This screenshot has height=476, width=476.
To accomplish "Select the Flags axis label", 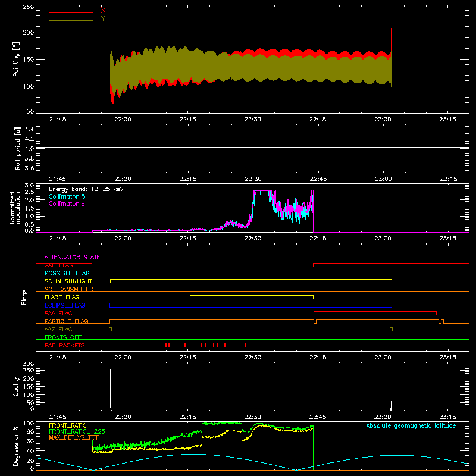I will [24, 297].
